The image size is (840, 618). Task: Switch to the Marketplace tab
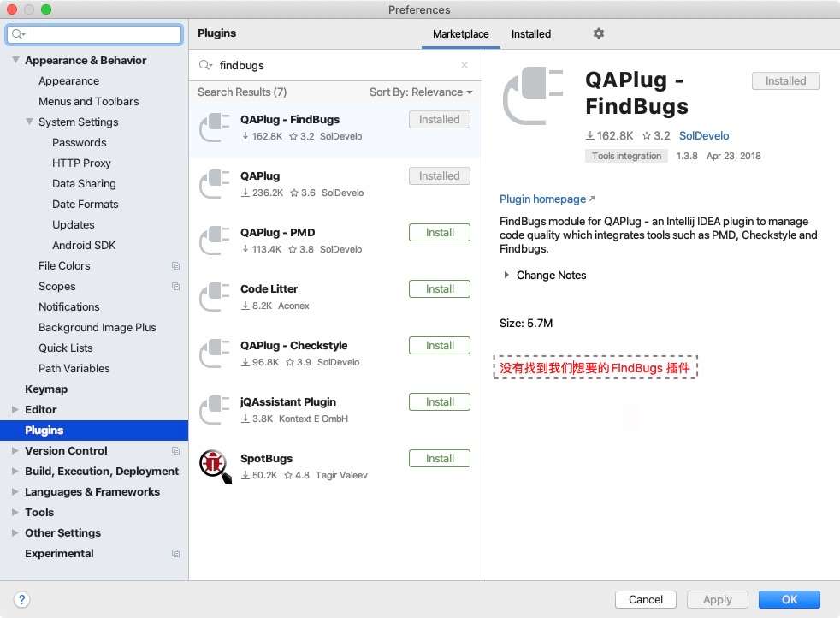click(x=461, y=33)
